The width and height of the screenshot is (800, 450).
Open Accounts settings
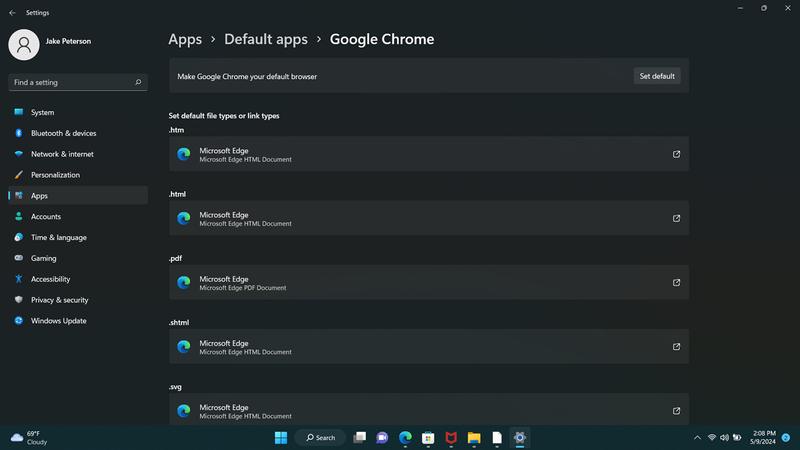click(78, 216)
